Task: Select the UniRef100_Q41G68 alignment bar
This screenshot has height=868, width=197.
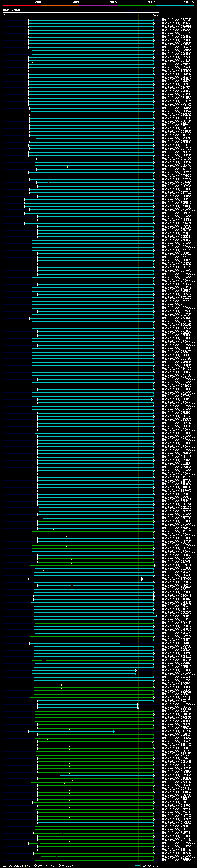Action: pos(91,23)
